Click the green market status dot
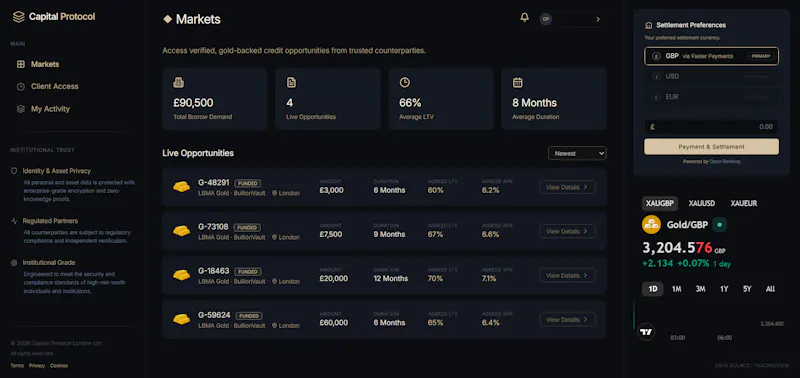This screenshot has width=800, height=378. click(x=719, y=224)
